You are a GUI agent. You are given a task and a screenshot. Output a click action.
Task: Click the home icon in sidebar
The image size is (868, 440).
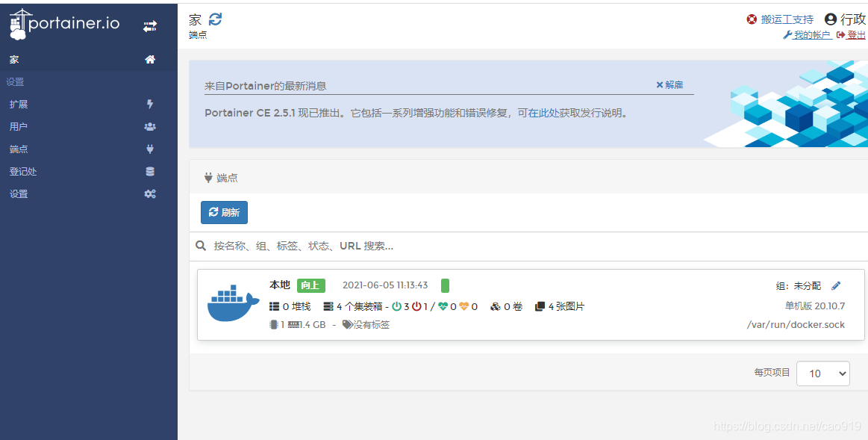coord(150,59)
